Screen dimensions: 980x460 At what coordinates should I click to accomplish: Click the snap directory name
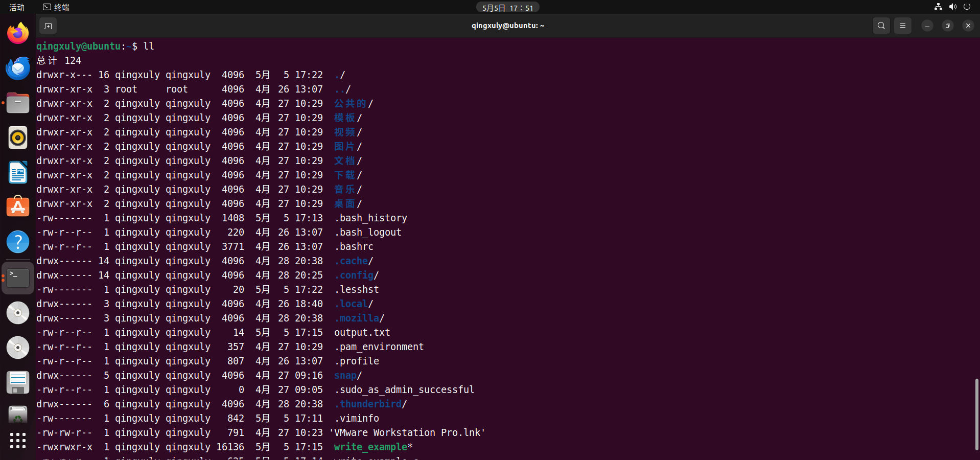point(345,376)
